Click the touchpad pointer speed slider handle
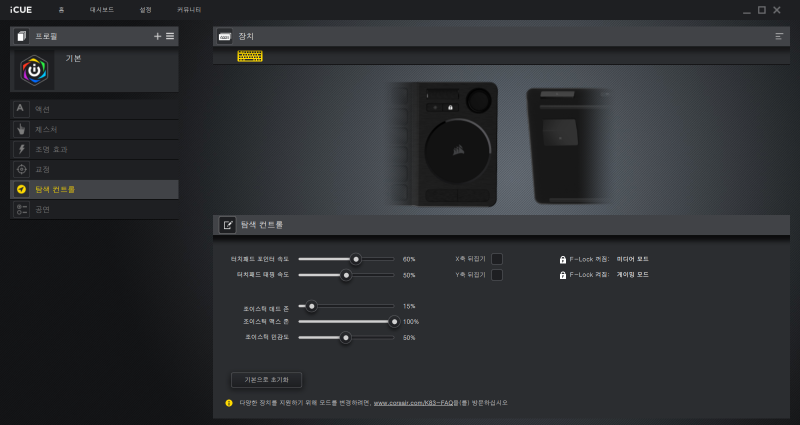Image resolution: width=800 pixels, height=425 pixels. (356, 259)
